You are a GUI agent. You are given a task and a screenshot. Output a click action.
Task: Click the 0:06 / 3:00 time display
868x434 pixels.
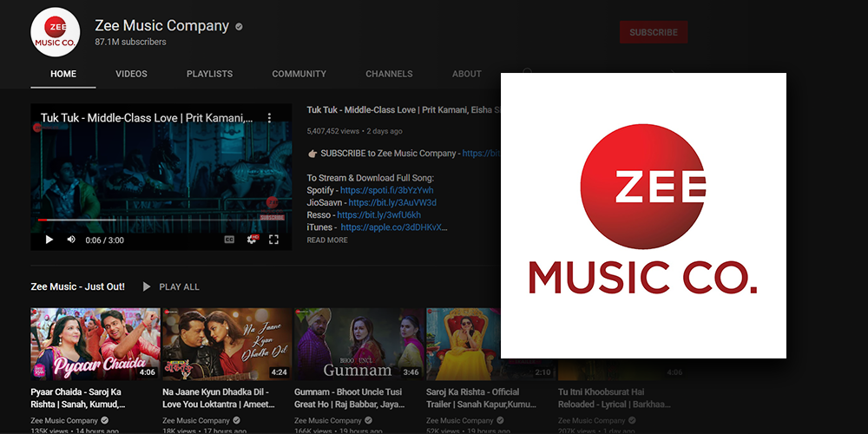tap(105, 240)
